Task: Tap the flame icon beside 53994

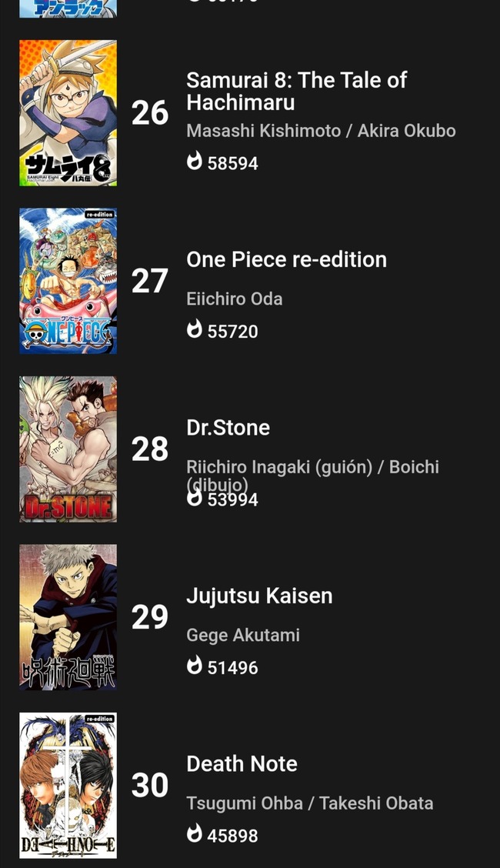Action: pos(194,497)
